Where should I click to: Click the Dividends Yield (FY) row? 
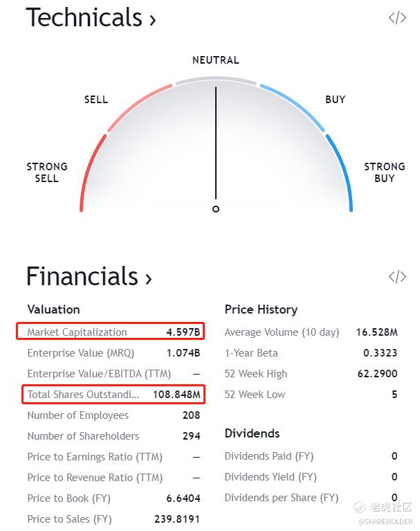(x=311, y=477)
